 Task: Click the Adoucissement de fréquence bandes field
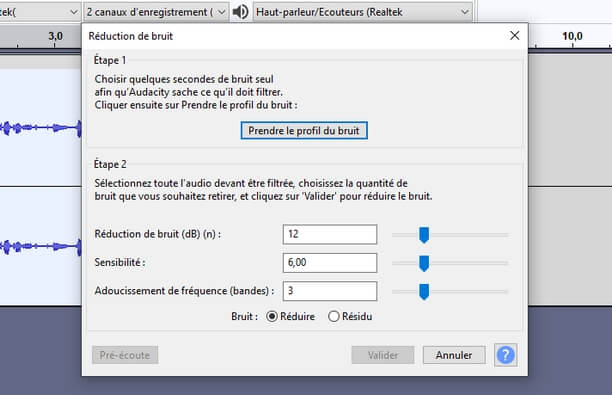pyautogui.click(x=330, y=291)
